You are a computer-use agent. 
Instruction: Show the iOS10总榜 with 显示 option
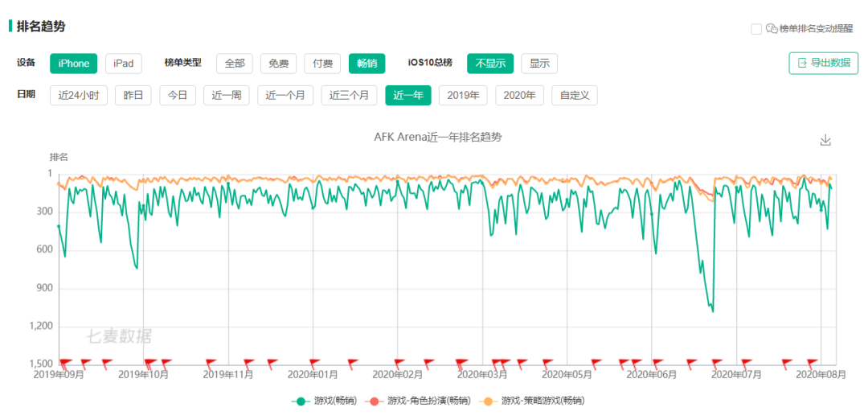point(539,64)
